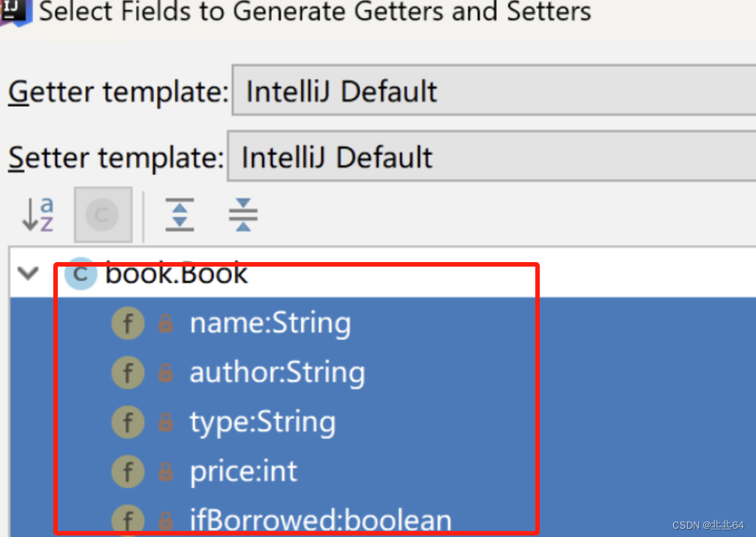The height and width of the screenshot is (537, 756).
Task: Select the ifBorrowed:boolean field
Action: (320, 520)
